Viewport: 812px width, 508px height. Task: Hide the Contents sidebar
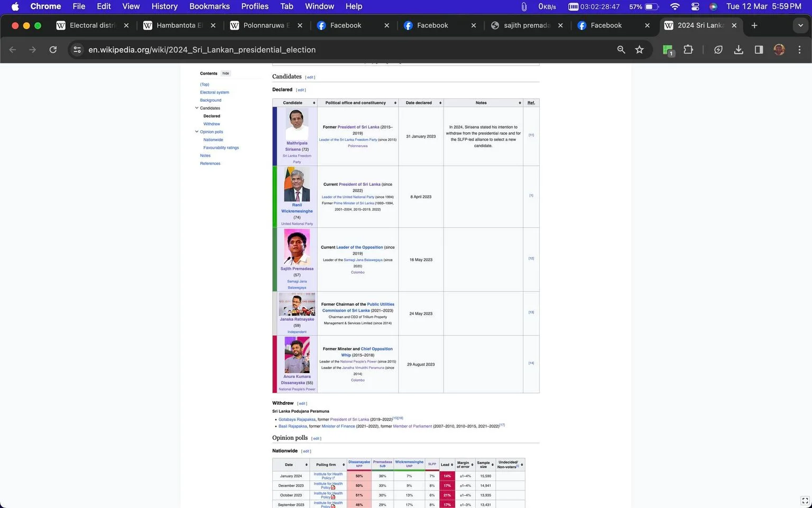pos(226,74)
